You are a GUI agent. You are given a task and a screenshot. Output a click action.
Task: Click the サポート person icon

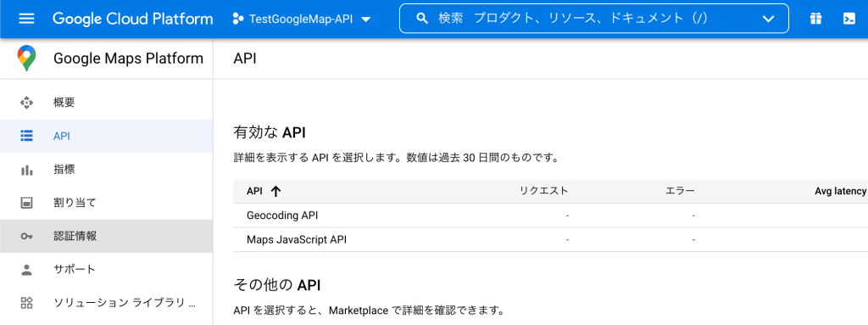tap(26, 270)
